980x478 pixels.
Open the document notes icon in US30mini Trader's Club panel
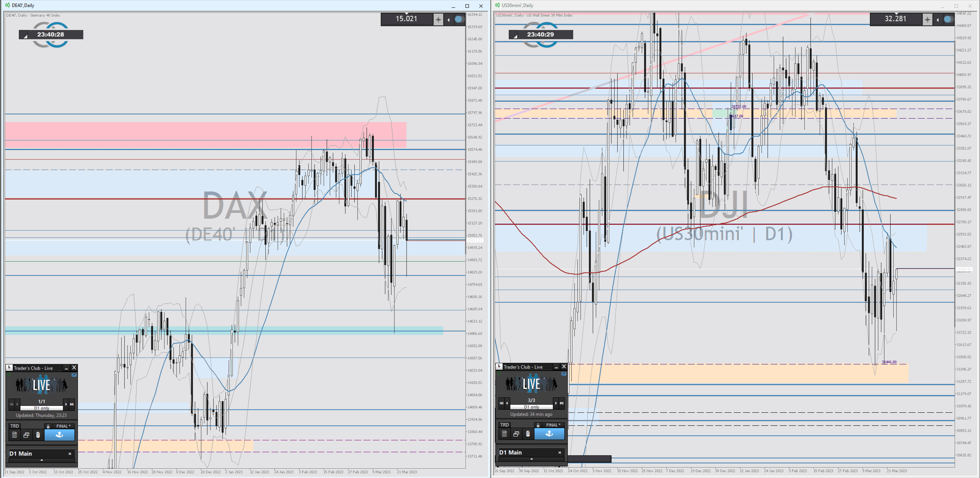tap(504, 433)
